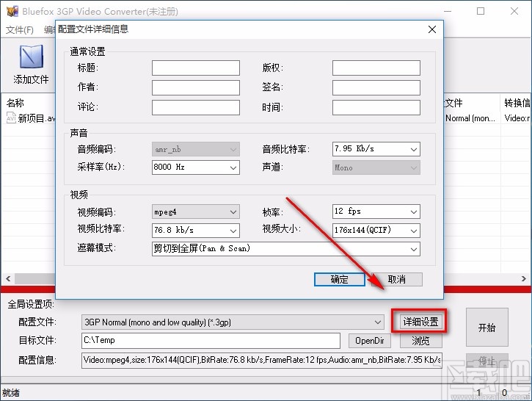Close the 配置文件详细信息 dialog
Image resolution: width=532 pixels, height=401 pixels.
pyautogui.click(x=432, y=29)
